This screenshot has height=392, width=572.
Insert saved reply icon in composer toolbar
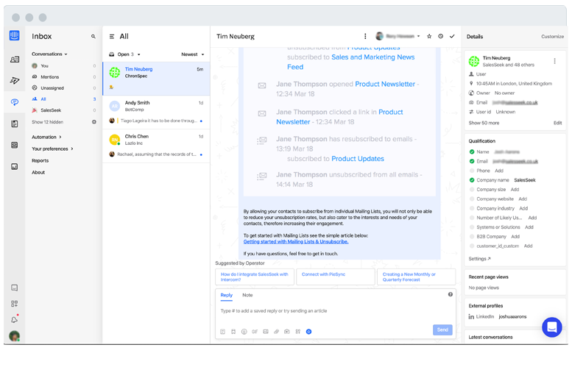(x=222, y=332)
